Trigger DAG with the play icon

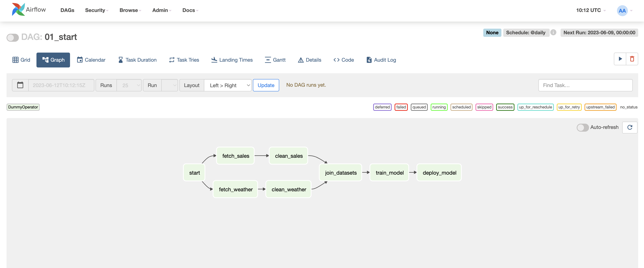(x=620, y=59)
